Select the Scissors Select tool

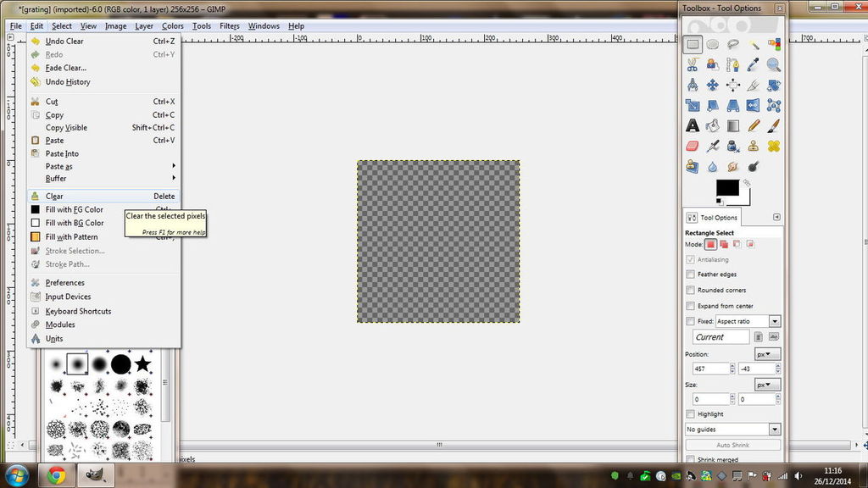(693, 64)
